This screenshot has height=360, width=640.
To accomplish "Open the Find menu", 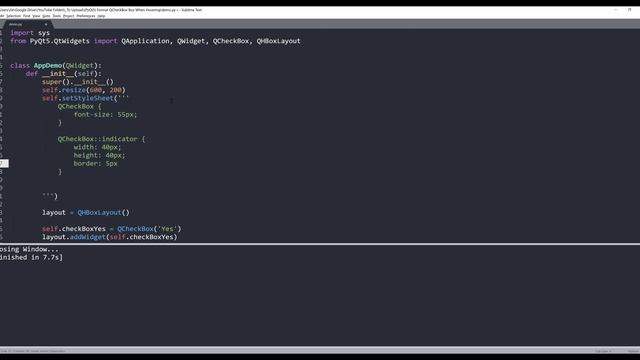I will (x=27, y=16).
